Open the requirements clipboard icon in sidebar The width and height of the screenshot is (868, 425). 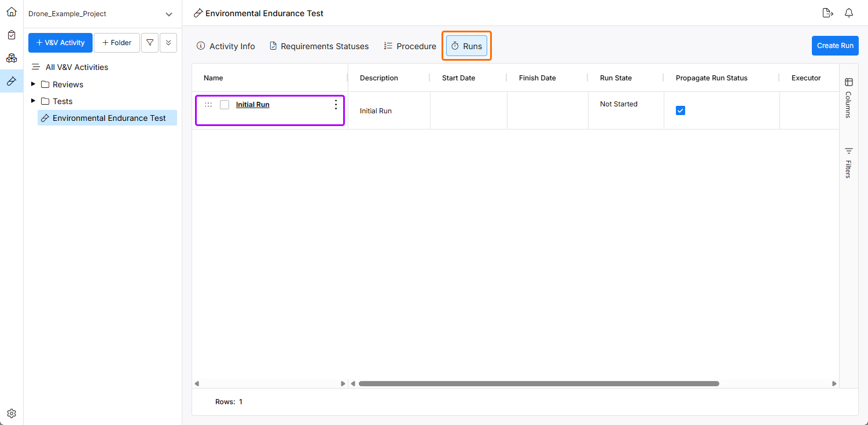coord(12,35)
